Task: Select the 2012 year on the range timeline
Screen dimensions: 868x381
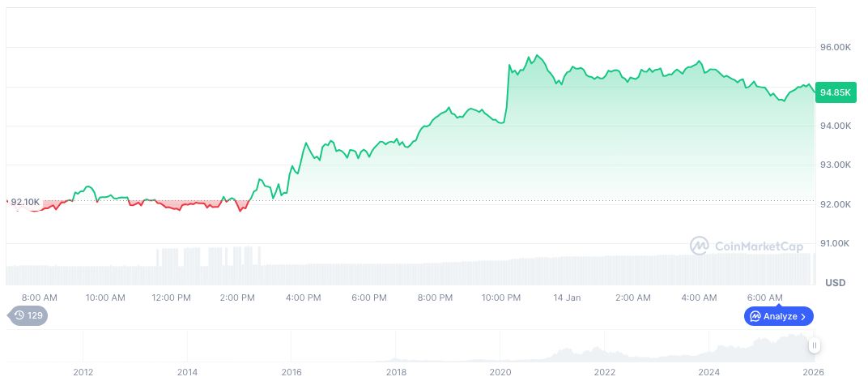Action: tap(83, 372)
